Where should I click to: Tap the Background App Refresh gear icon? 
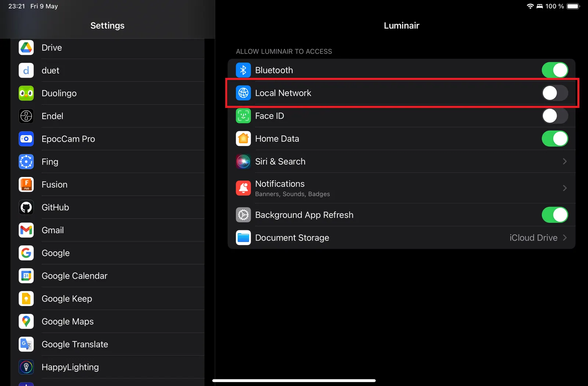(x=243, y=215)
